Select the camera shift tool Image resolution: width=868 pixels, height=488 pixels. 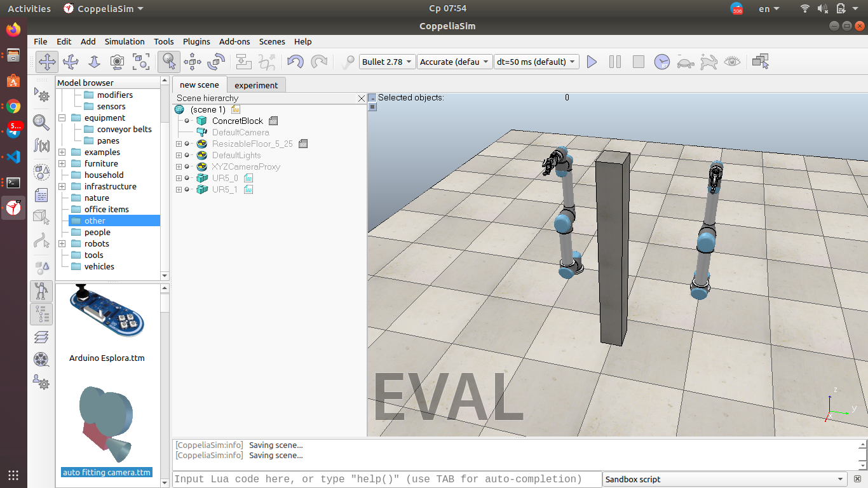[x=94, y=62]
